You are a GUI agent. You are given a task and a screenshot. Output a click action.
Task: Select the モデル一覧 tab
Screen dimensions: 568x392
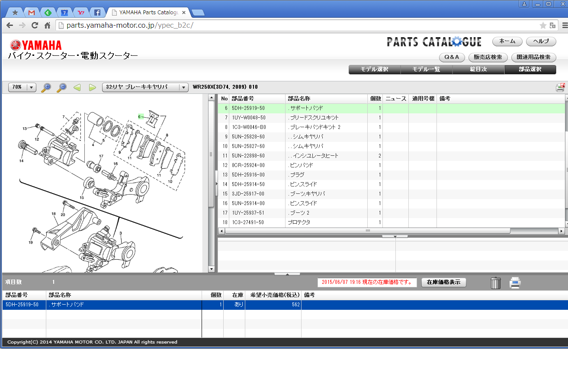(x=427, y=70)
